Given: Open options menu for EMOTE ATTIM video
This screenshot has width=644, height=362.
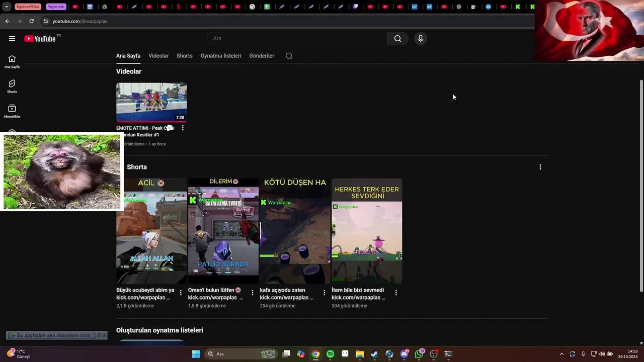Looking at the screenshot, I should click(x=183, y=128).
